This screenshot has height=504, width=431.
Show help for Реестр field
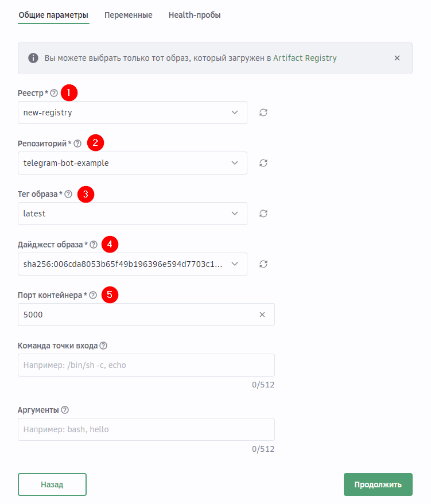coord(54,93)
